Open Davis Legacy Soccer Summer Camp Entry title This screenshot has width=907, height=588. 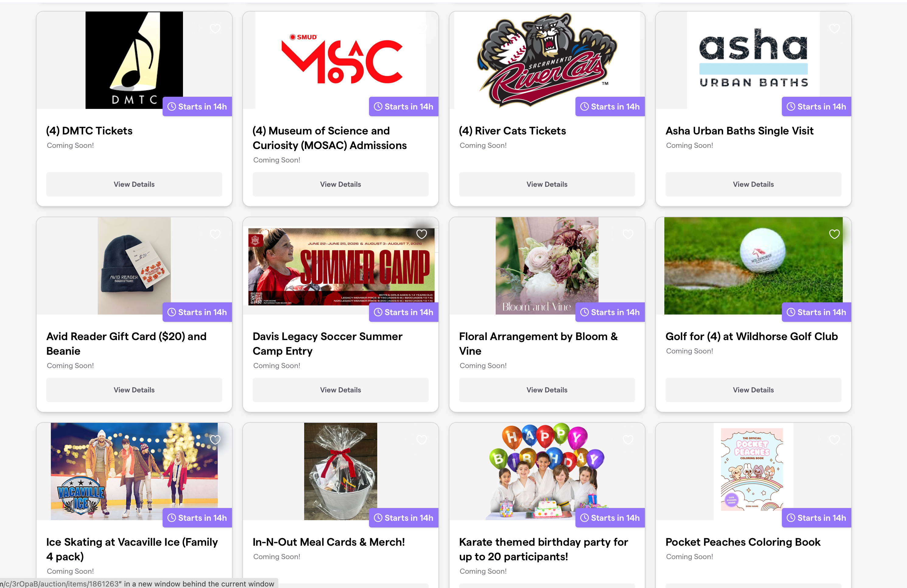pyautogui.click(x=327, y=343)
